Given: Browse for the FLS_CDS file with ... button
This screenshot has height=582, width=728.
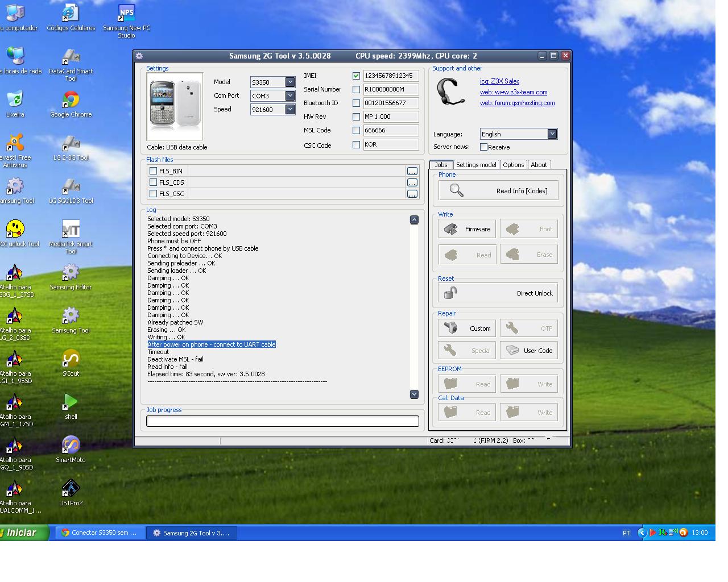Looking at the screenshot, I should pos(412,182).
